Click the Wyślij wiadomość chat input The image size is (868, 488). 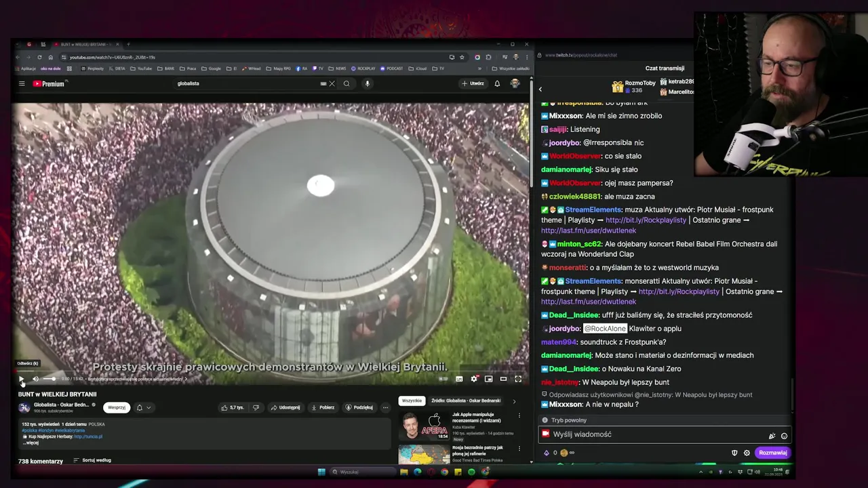coord(665,434)
